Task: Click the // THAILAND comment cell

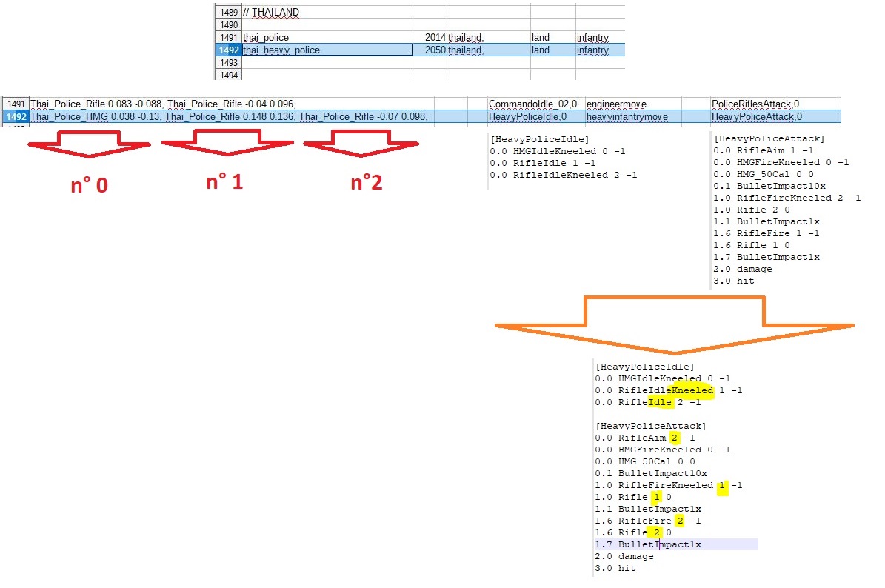Action: 326,13
